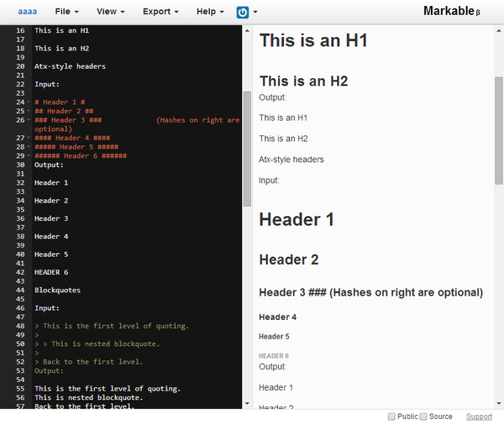Click the aaaa document name link

[28, 12]
